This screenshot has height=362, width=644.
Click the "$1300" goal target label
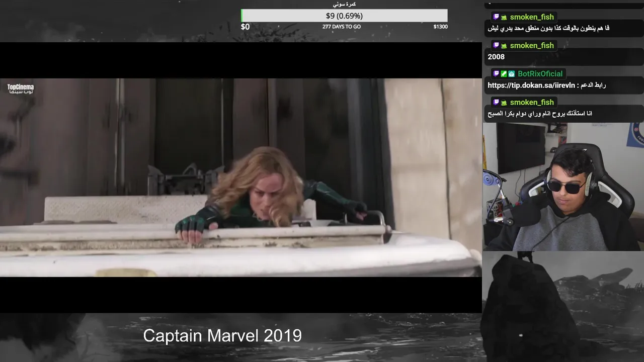(x=440, y=27)
